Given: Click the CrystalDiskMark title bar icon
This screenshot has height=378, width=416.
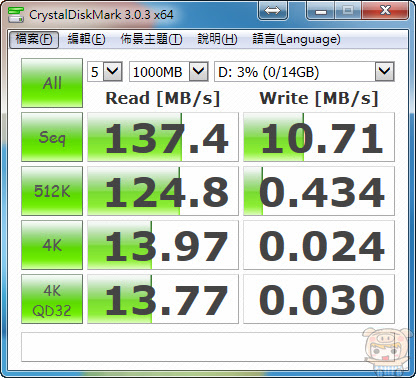Looking at the screenshot, I should (16, 15).
